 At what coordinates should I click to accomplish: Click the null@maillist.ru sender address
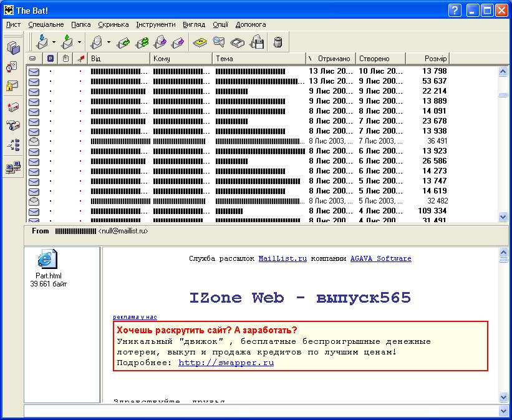tap(123, 231)
